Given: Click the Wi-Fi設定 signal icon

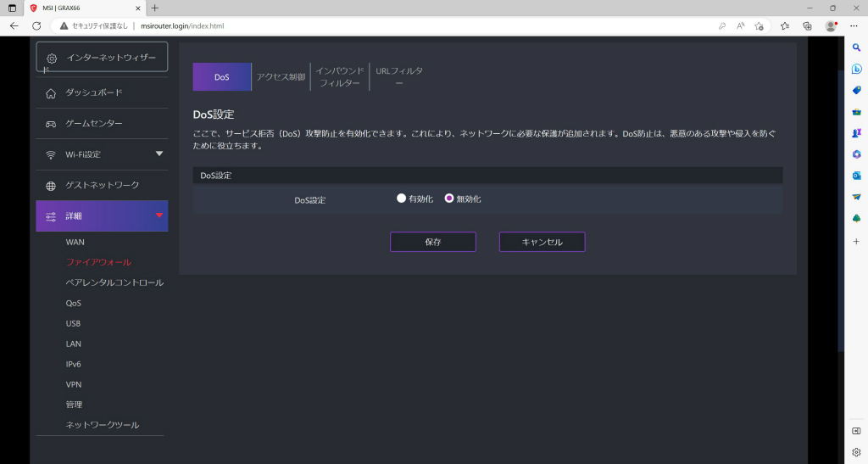Looking at the screenshot, I should point(51,155).
